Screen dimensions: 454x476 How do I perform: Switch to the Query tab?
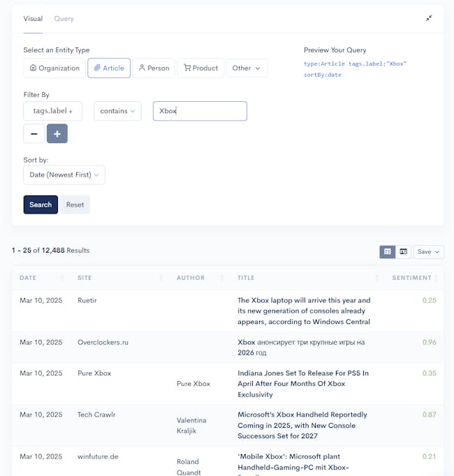(64, 19)
